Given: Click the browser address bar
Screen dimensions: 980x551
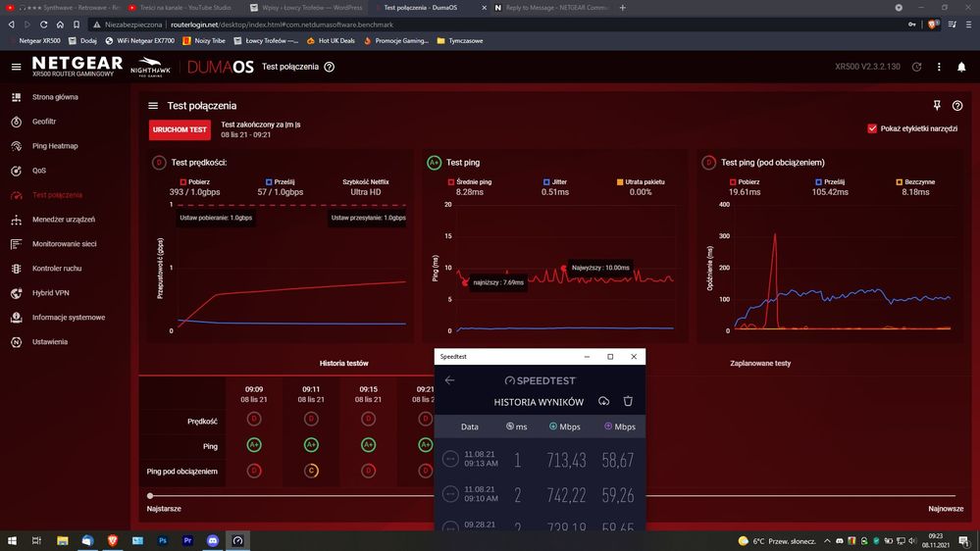Looking at the screenshot, I should coord(500,25).
